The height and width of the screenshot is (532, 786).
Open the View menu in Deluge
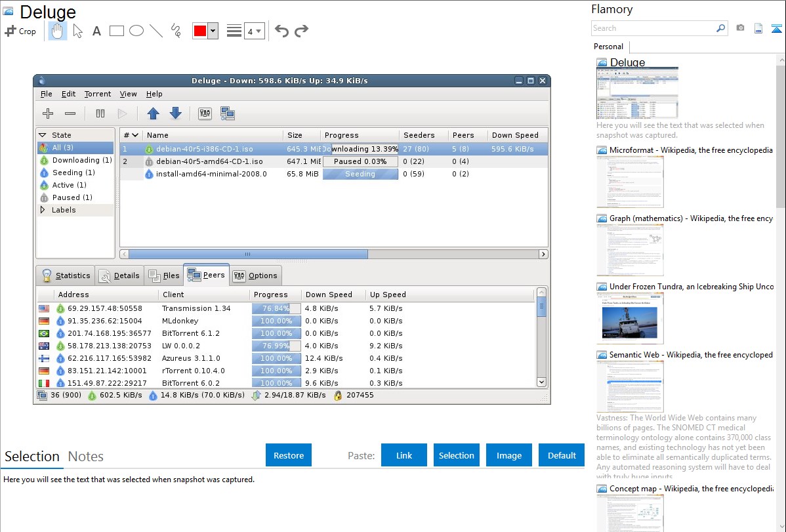(x=128, y=94)
